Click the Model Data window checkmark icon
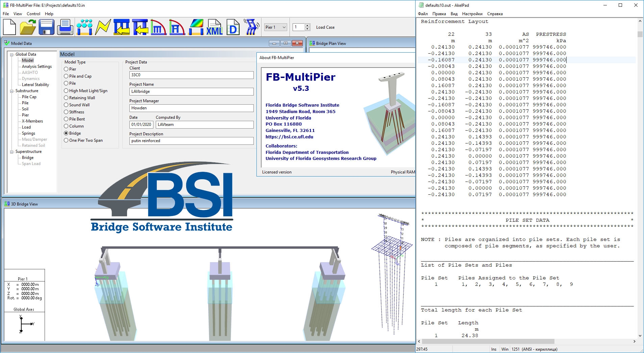The image size is (644, 353). 7,43
